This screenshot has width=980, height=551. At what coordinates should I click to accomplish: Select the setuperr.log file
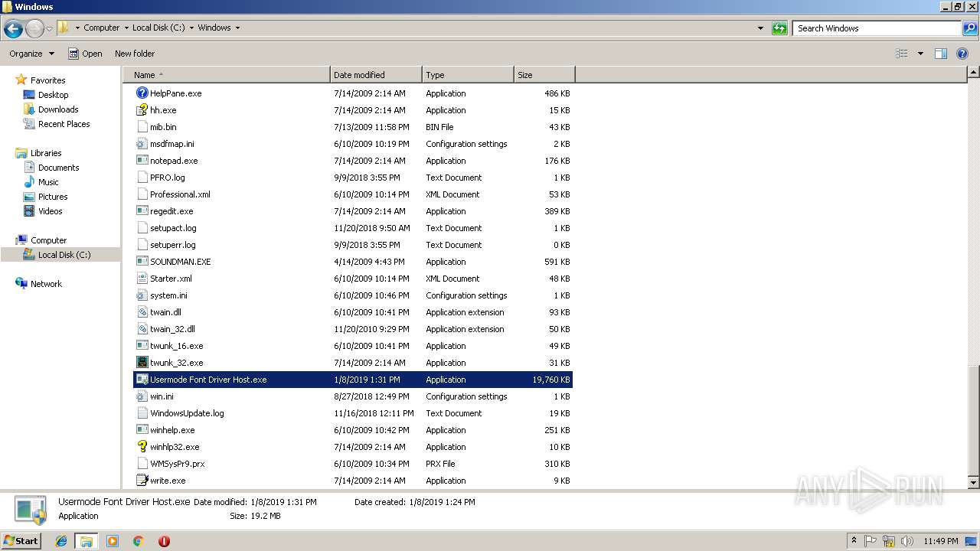[172, 245]
